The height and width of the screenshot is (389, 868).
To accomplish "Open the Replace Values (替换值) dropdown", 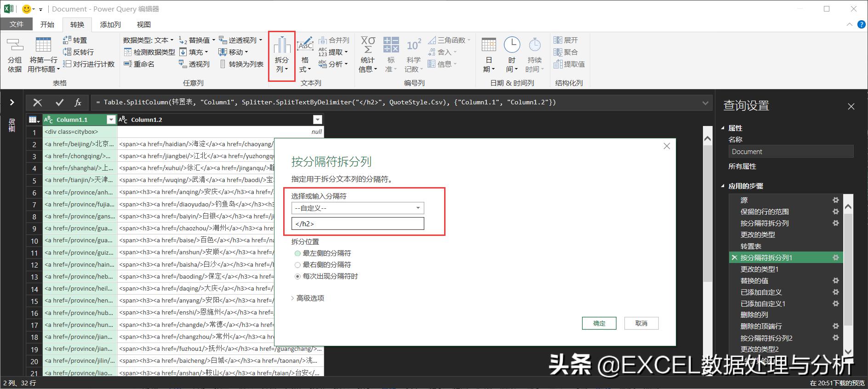I will (x=198, y=40).
